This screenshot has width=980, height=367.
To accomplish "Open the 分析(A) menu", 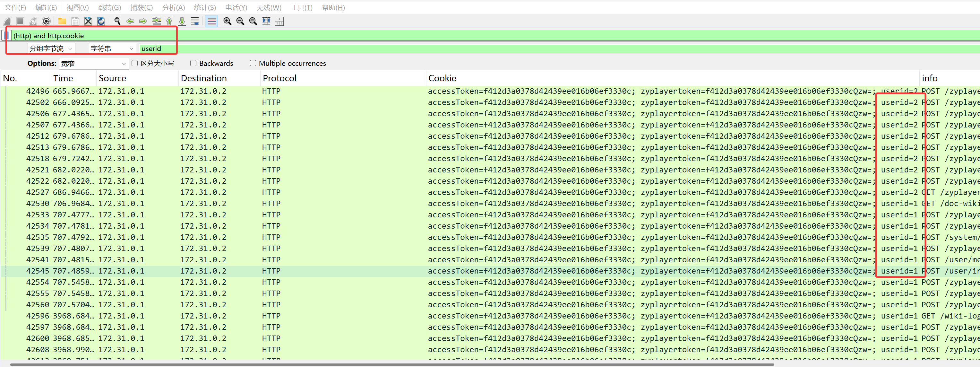I will [173, 8].
